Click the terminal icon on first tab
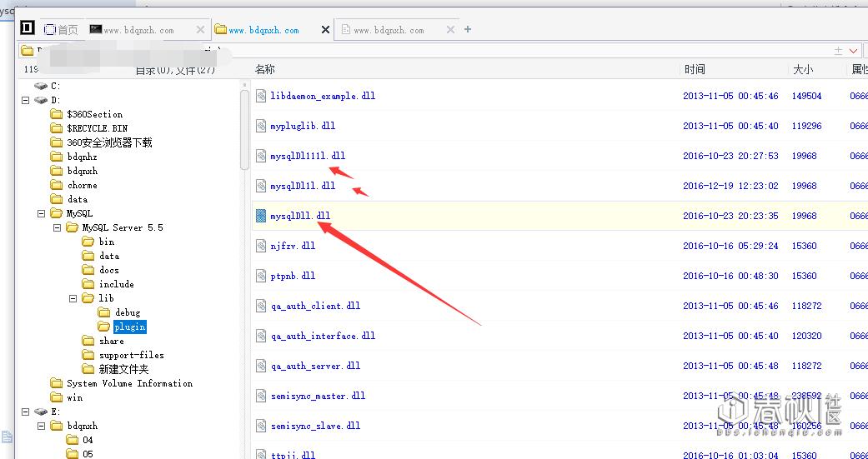 click(96, 29)
